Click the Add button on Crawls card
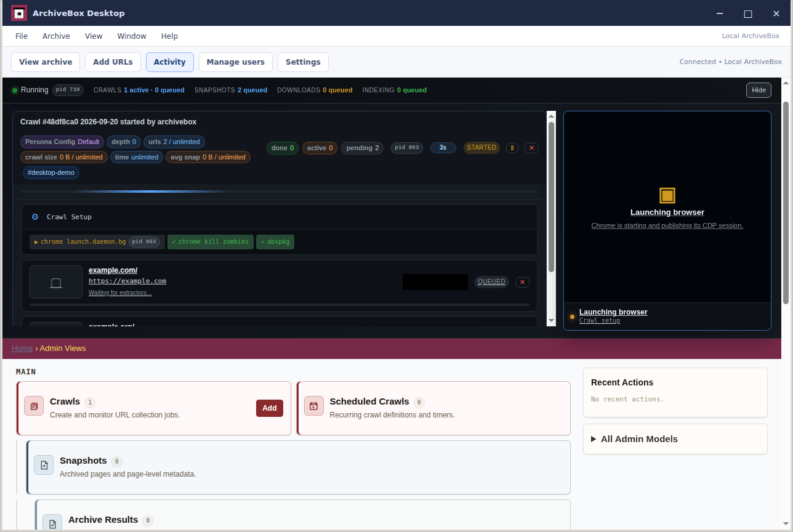 270,408
